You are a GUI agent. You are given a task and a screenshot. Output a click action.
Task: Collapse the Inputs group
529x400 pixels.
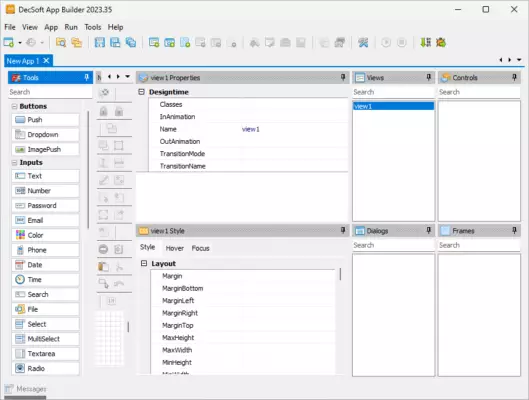tap(15, 163)
